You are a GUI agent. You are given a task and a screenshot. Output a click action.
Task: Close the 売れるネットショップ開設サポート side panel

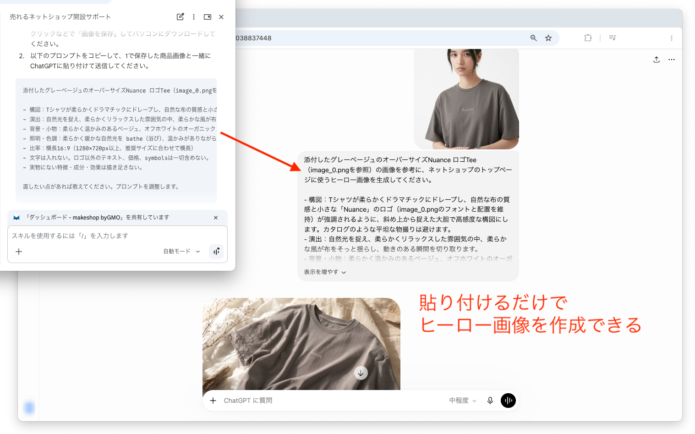[x=221, y=17]
